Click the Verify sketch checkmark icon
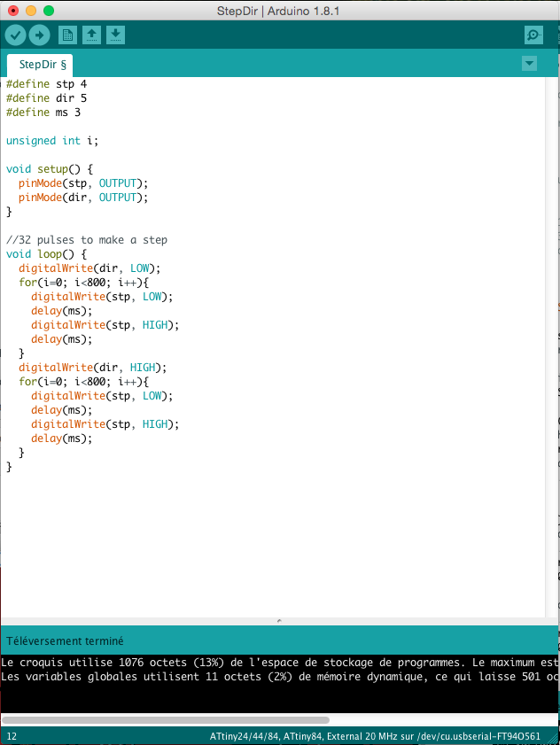The width and height of the screenshot is (560, 745). coord(15,35)
